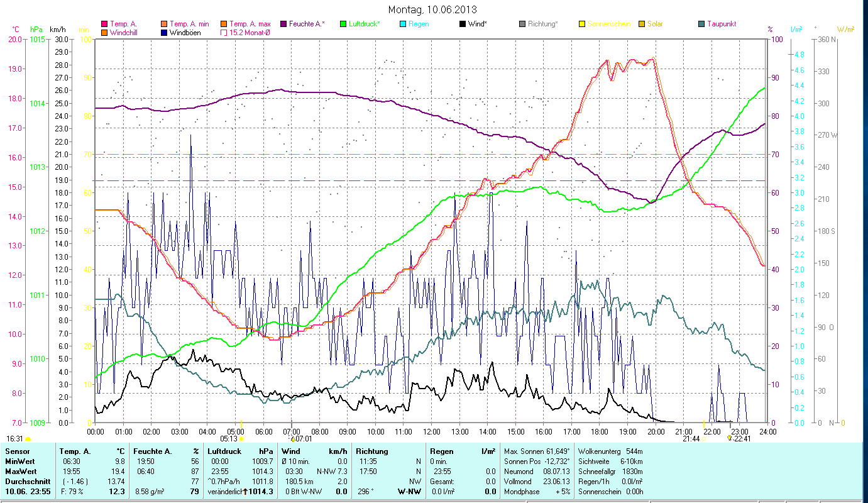Image resolution: width=868 pixels, height=503 pixels.
Task: Click the Solar legend square
Action: pos(642,24)
